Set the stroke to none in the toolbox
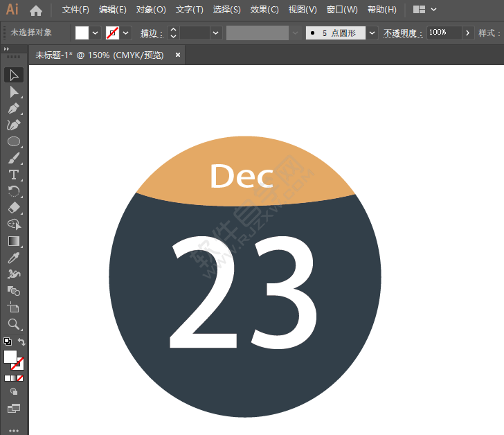Image resolution: width=504 pixels, height=435 pixels. [x=20, y=378]
